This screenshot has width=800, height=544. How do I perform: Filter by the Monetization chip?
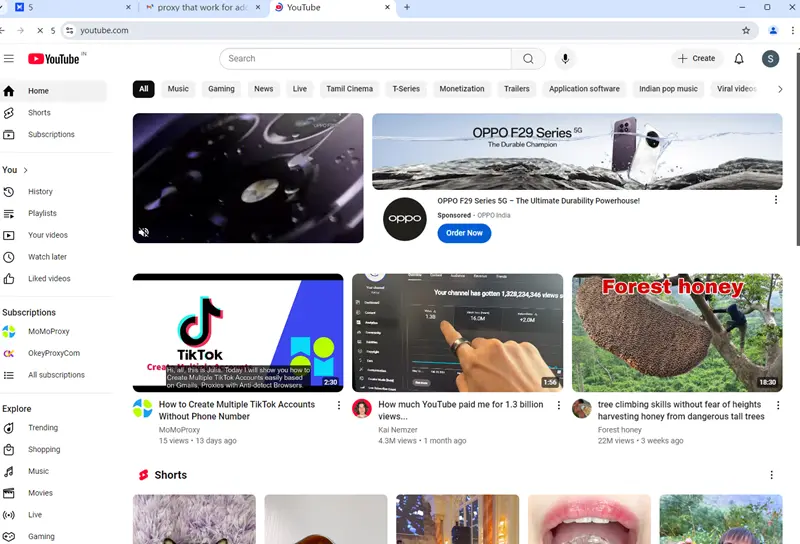[462, 89]
